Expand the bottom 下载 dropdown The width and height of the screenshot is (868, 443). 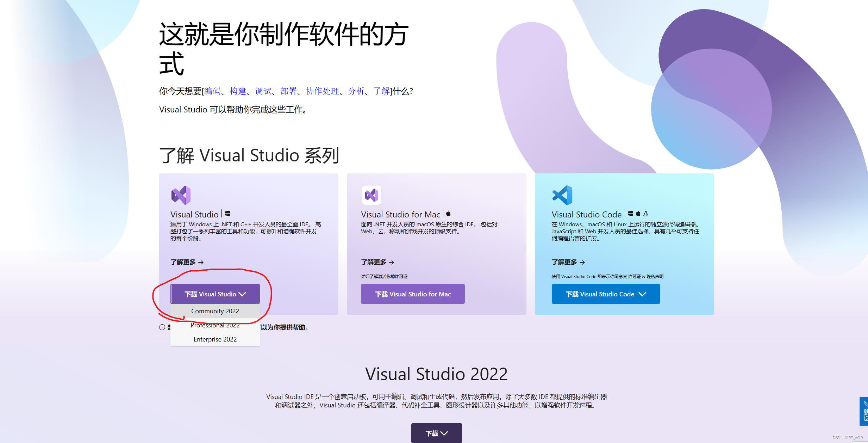(436, 433)
